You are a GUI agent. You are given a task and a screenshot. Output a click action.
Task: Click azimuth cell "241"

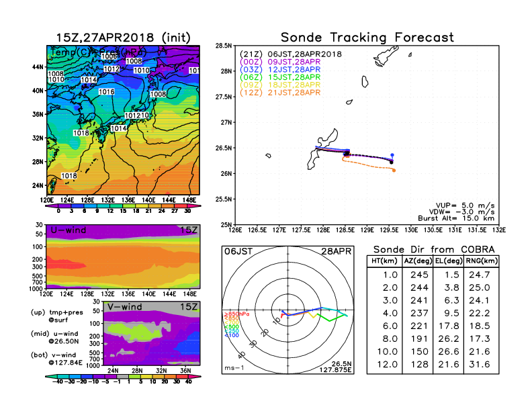pyautogui.click(x=419, y=300)
